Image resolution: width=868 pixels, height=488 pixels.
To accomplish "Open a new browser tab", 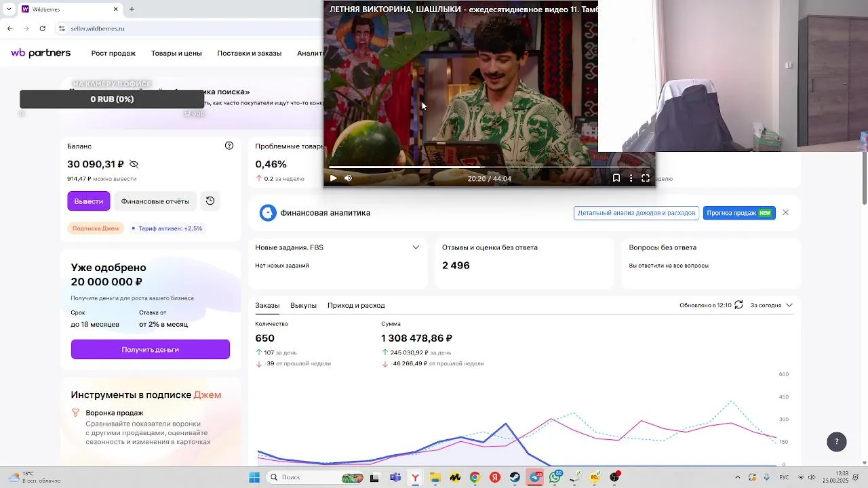I will [x=132, y=9].
